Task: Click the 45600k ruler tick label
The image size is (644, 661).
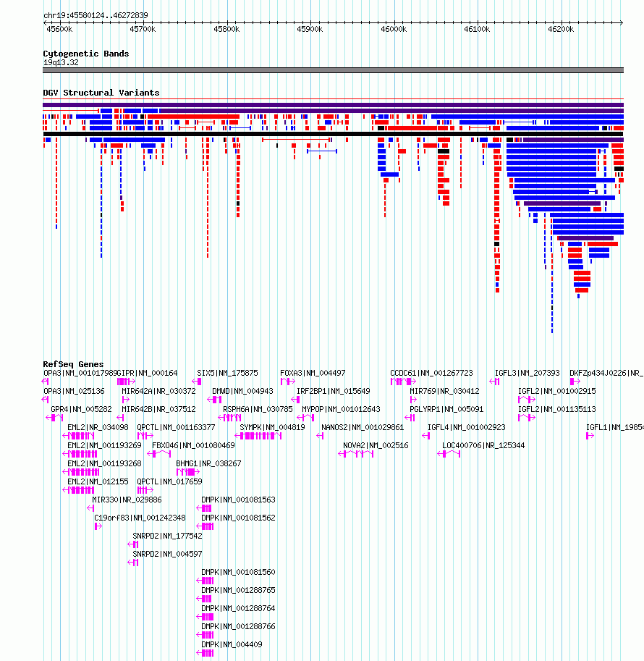Action: (59, 29)
